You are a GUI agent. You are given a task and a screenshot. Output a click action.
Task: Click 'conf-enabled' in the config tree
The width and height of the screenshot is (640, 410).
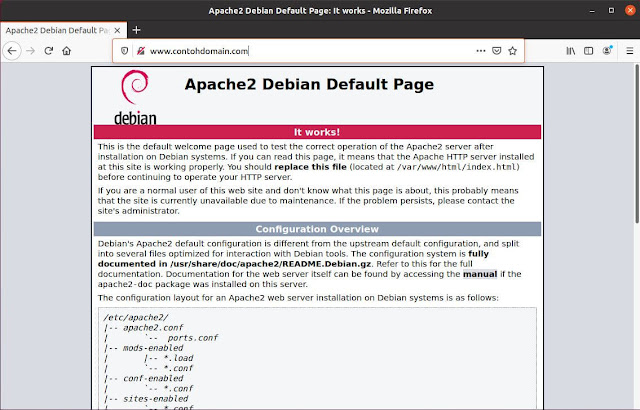pos(153,379)
